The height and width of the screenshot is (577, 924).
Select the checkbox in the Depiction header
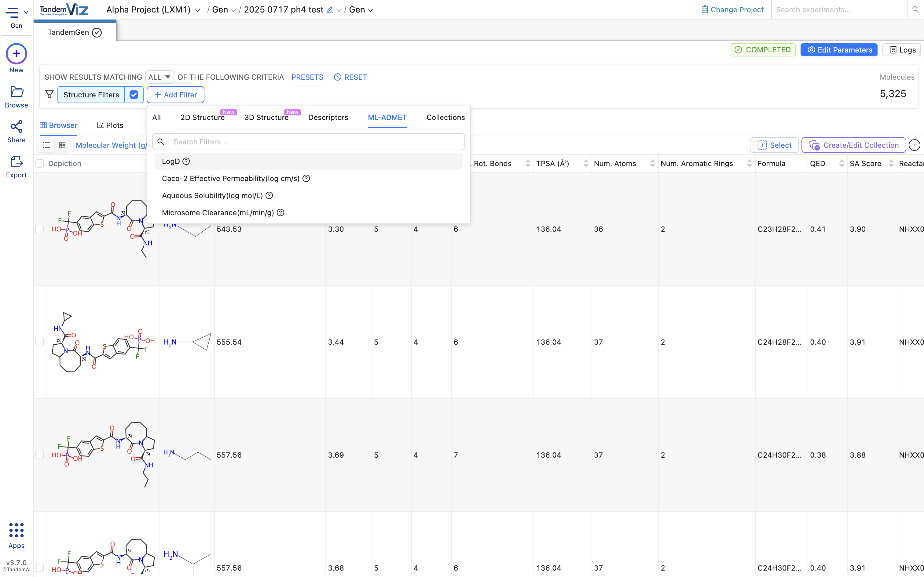40,163
